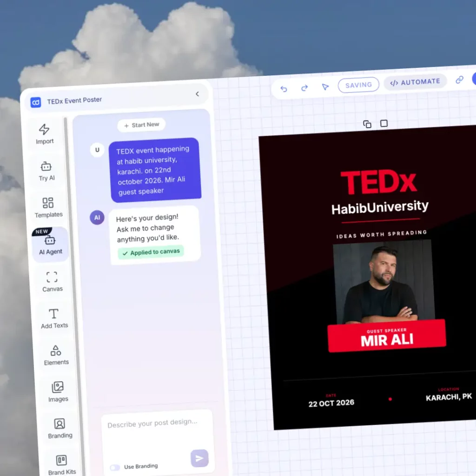This screenshot has height=476, width=476.
Task: Select the pointer cursor tool
Action: (x=325, y=87)
